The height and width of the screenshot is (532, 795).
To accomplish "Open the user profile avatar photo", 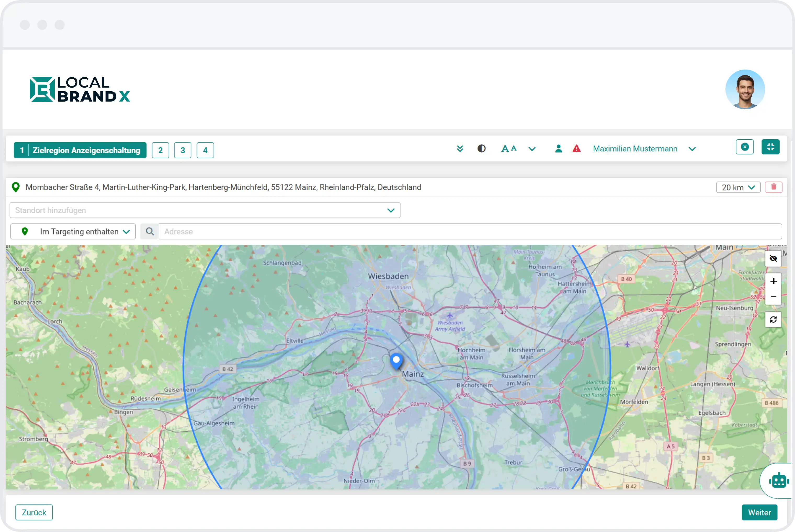I will [x=745, y=89].
